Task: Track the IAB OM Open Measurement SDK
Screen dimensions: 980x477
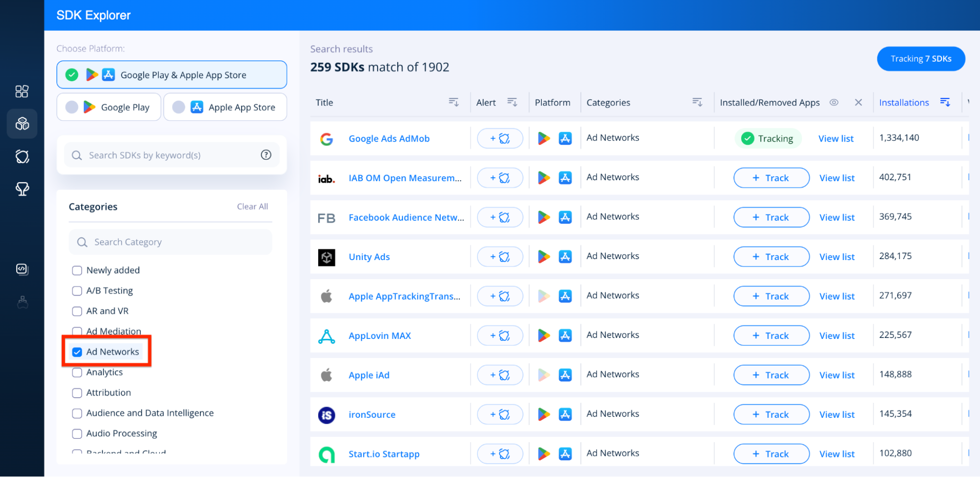Action: (771, 178)
